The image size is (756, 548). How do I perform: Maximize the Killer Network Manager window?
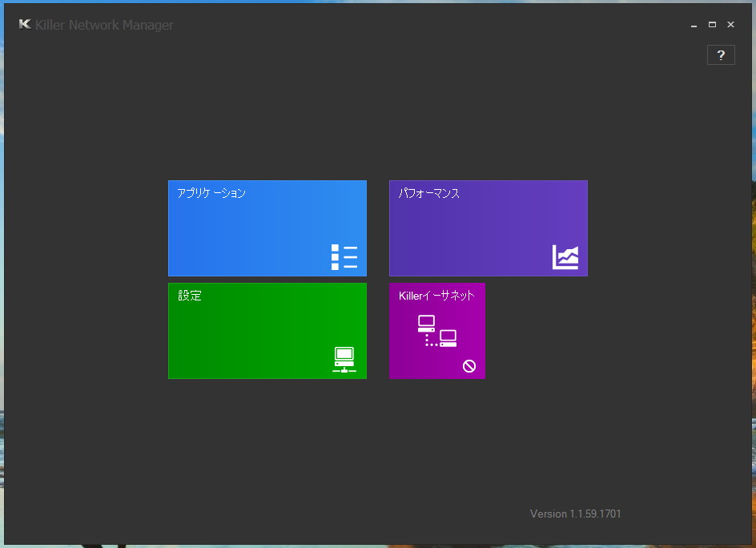pos(712,25)
